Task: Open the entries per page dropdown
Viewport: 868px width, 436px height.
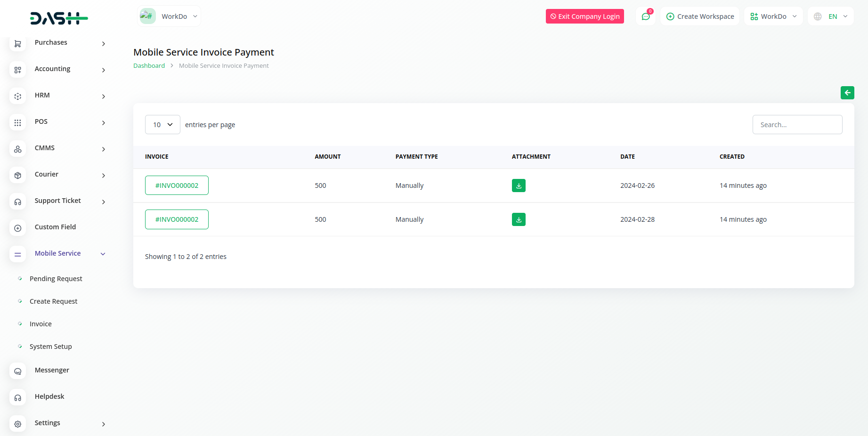Action: (162, 125)
